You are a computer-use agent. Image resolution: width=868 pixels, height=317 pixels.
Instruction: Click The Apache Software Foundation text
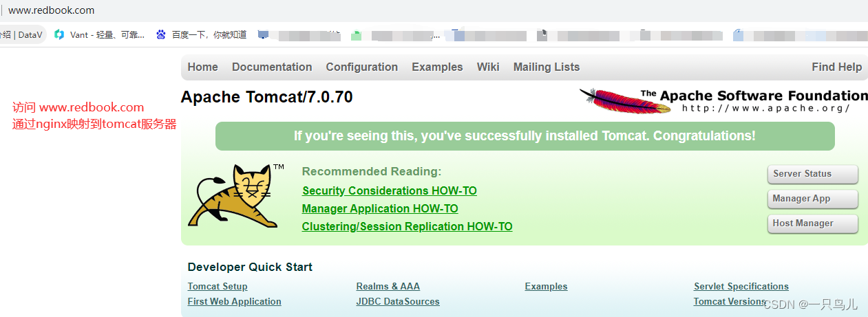(754, 96)
